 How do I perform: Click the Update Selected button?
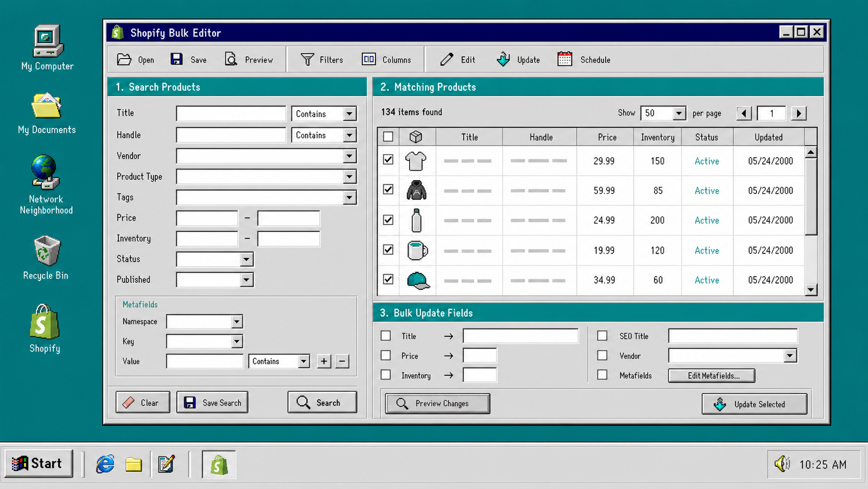(754, 404)
